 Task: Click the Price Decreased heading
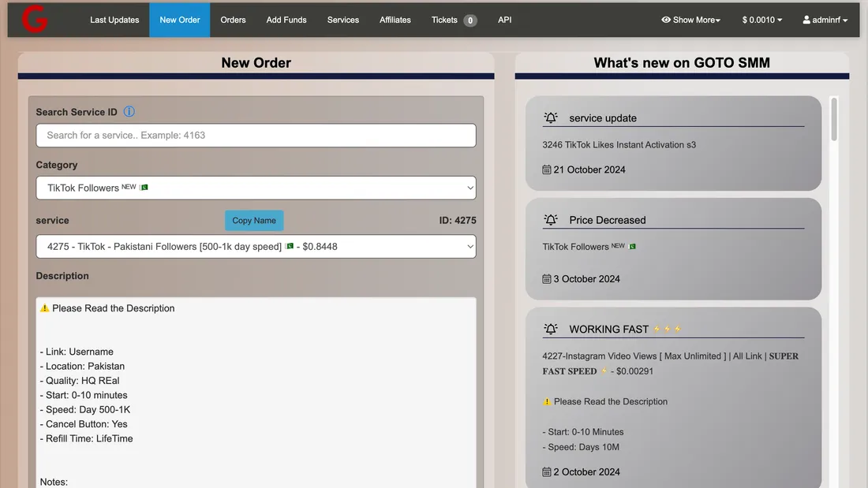point(608,220)
